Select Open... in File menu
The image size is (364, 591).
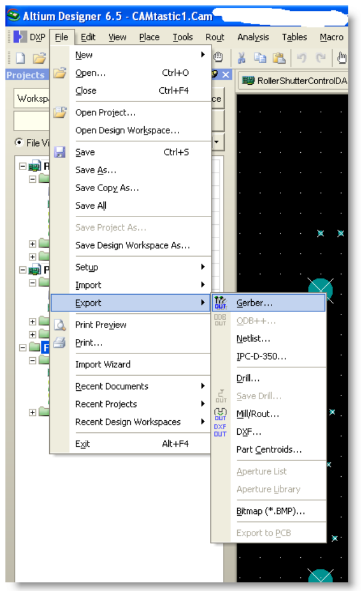[x=132, y=73]
